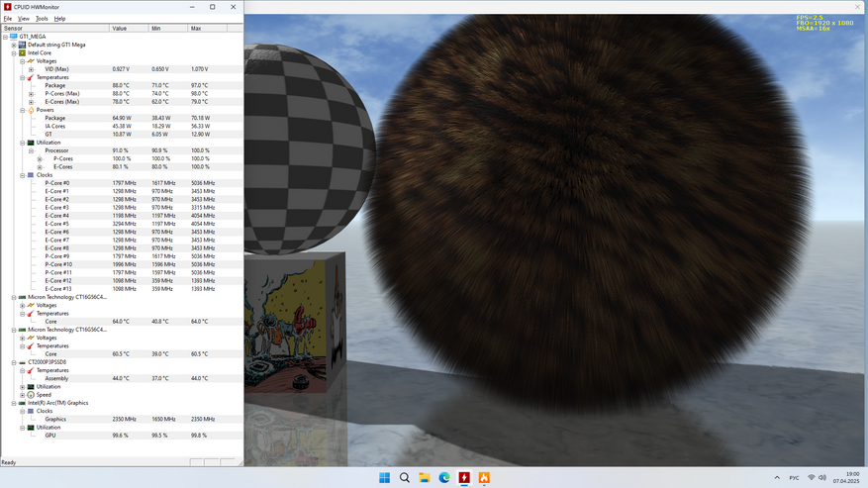
Task: Select the IA Cores power row
Action: tap(122, 127)
